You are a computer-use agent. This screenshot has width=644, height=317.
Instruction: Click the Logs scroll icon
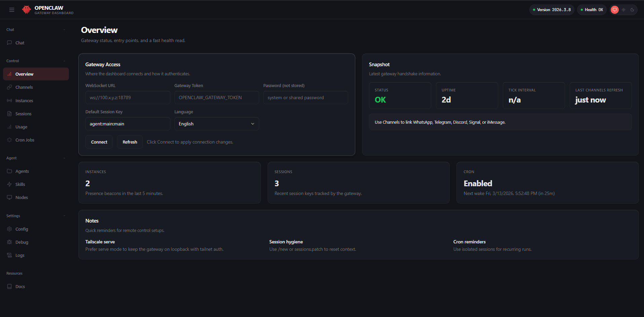9,255
